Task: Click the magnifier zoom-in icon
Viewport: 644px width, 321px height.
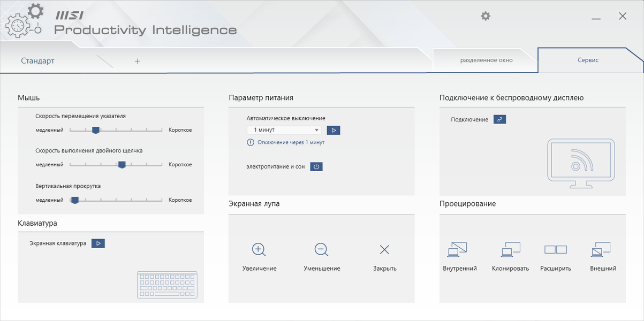Action: tap(259, 249)
